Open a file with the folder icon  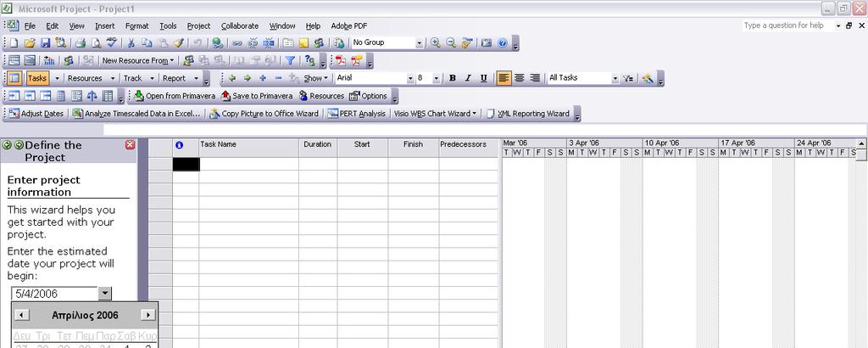pos(30,42)
